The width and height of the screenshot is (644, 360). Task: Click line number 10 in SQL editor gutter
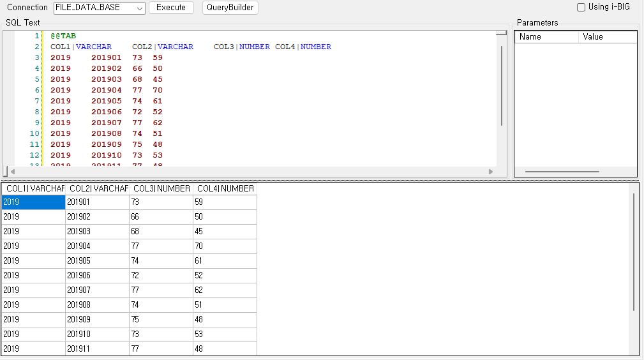34,134
